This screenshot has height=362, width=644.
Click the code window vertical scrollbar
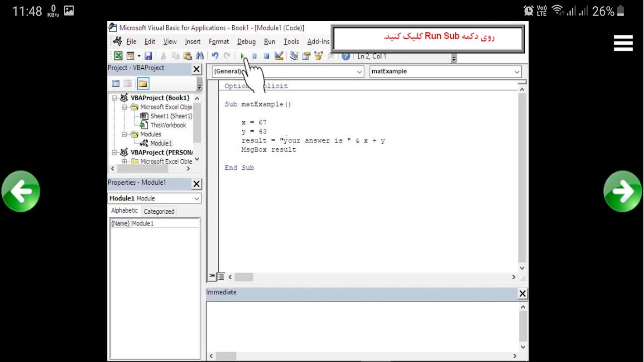click(522, 178)
